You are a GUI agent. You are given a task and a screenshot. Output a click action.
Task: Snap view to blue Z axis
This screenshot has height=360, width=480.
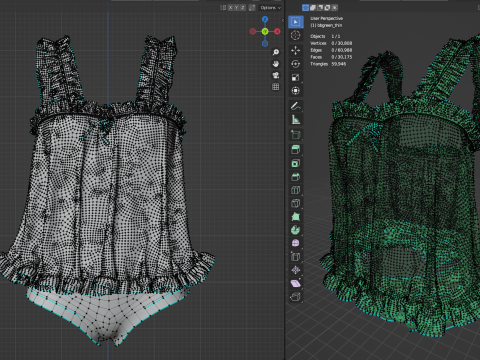point(265,19)
